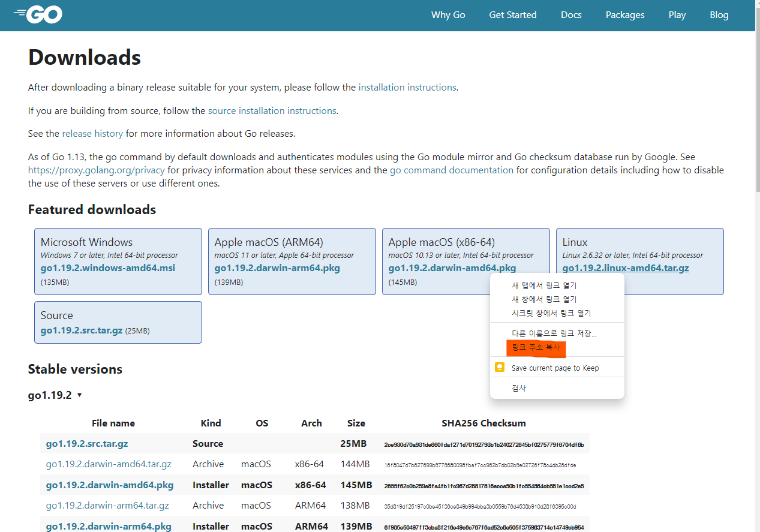Visit the https://proxy.golang.org/privacy link
760x532 pixels.
pos(96,170)
